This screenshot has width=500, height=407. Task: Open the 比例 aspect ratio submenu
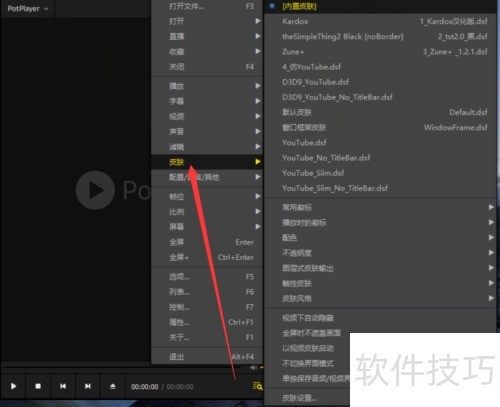[207, 212]
